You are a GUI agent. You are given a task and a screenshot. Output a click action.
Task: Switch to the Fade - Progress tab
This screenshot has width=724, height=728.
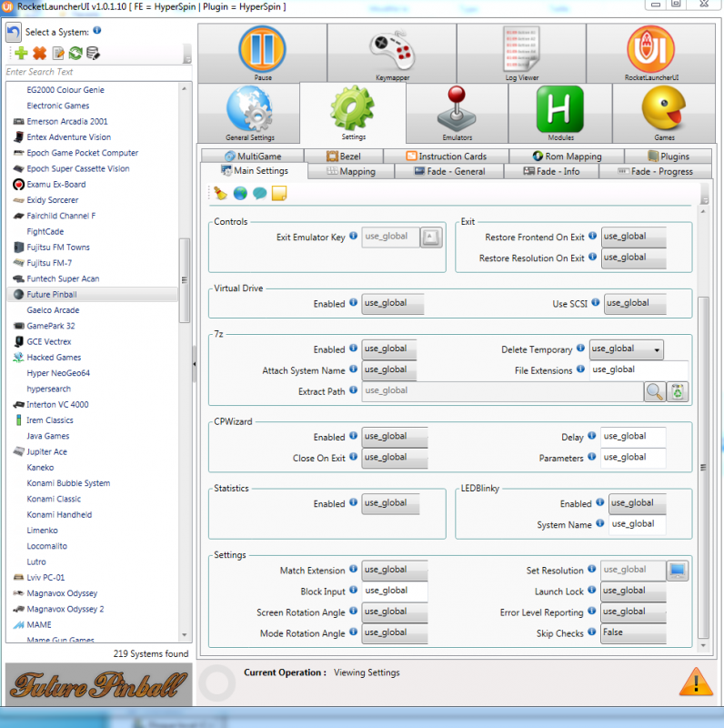pyautogui.click(x=655, y=171)
